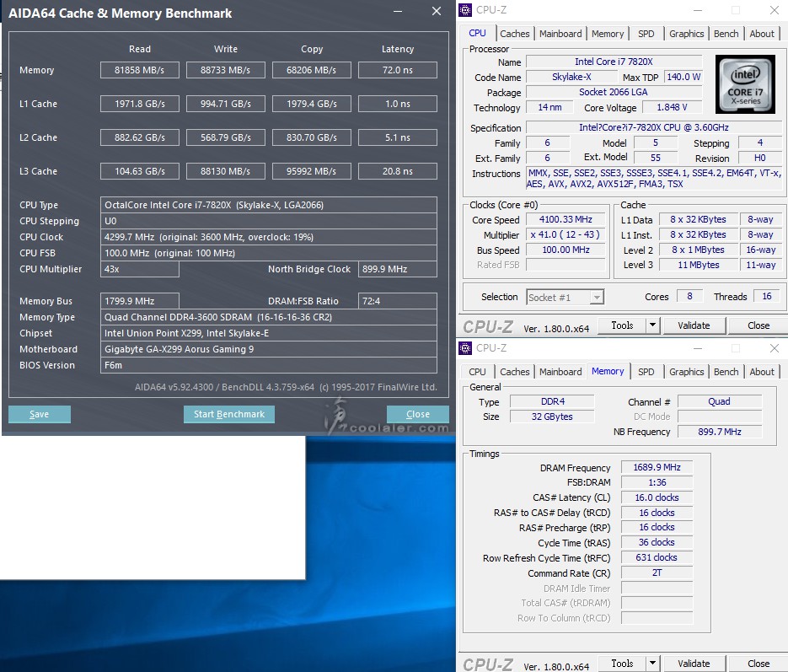
Task: Start the AIDA64 benchmark
Action: tap(229, 414)
